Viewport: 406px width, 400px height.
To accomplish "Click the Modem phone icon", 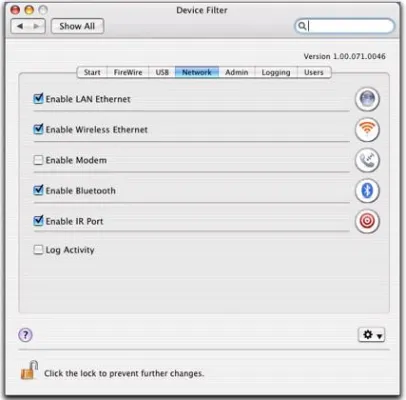I will pos(367,160).
